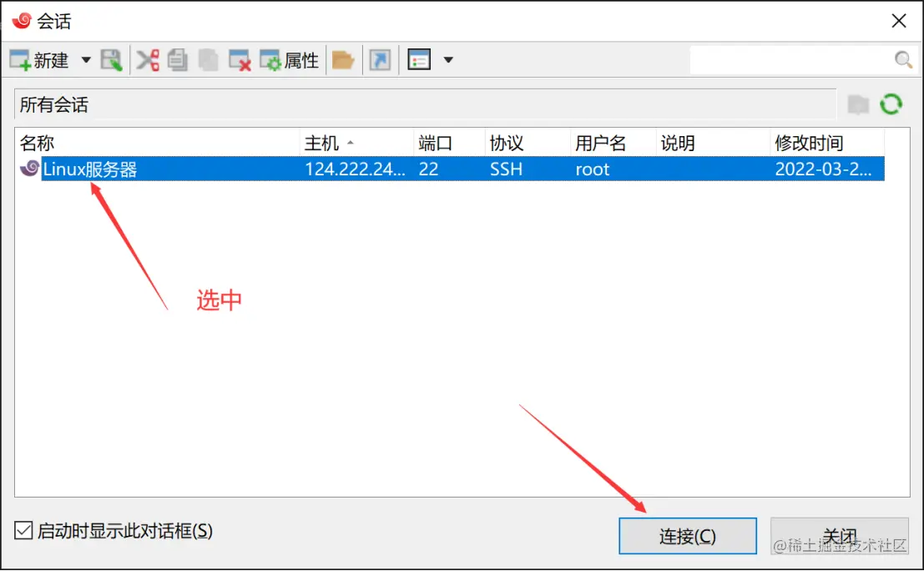Click the 连接(C) connect button
Viewport: 924px width, 571px height.
[688, 536]
